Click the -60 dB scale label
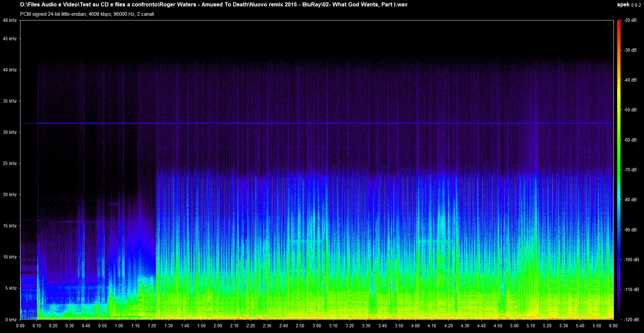This screenshot has width=644, height=333. (630, 140)
